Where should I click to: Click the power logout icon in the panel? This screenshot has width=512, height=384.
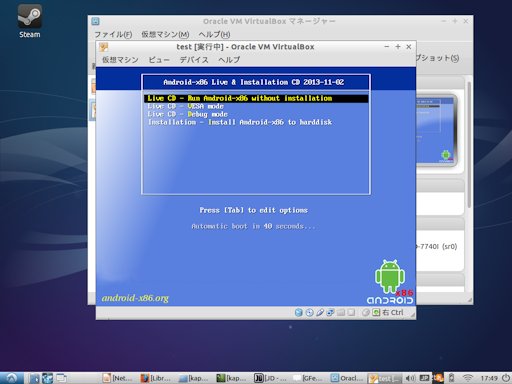(507, 378)
